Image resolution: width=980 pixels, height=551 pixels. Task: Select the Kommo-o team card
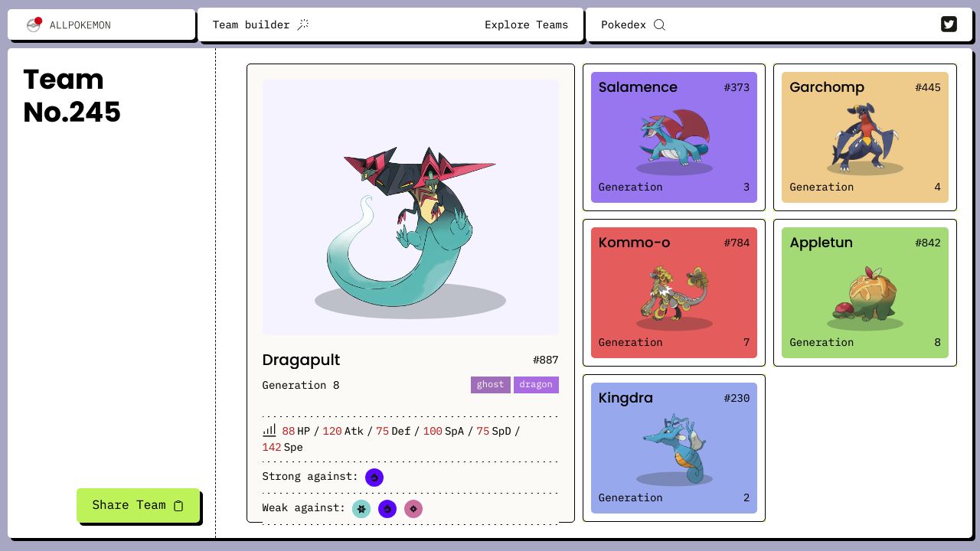674,292
